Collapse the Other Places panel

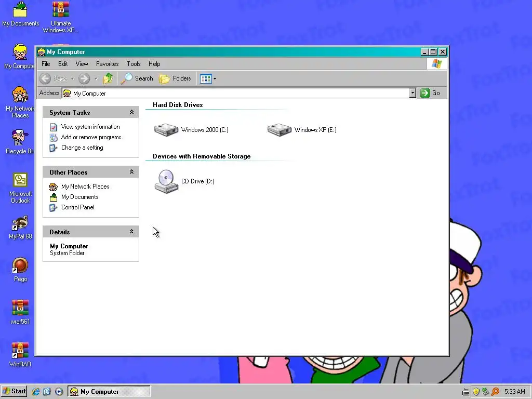pos(131,172)
